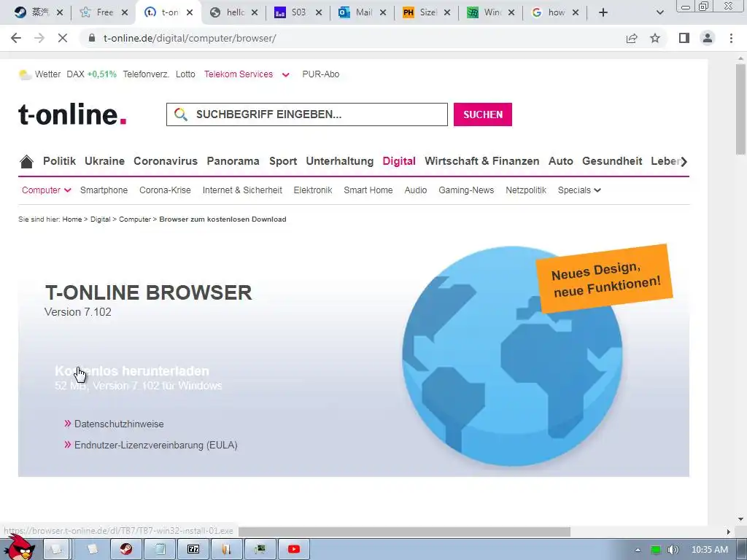Show hidden system tray icons
Viewport: 747px width, 560px height.
tap(638, 551)
